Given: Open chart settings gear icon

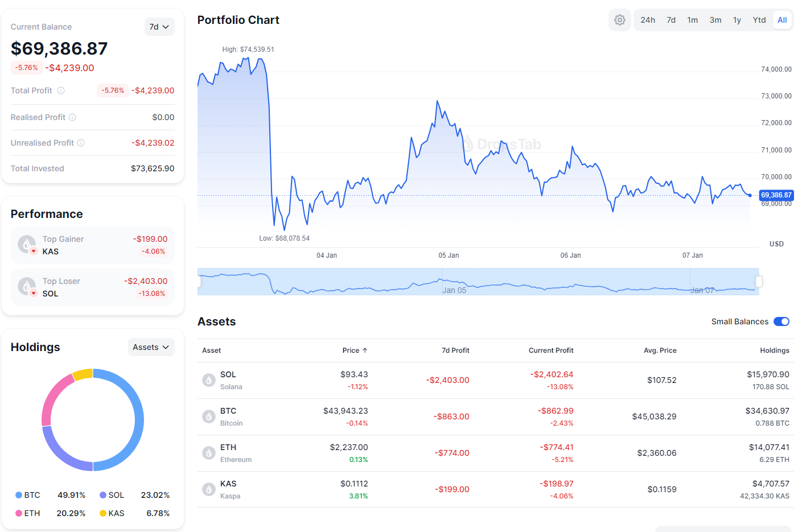Looking at the screenshot, I should click(620, 20).
